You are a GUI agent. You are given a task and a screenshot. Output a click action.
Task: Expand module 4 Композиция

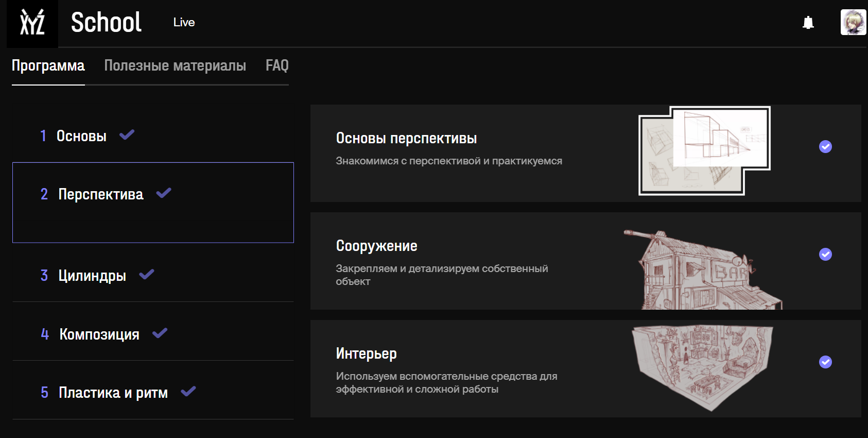[99, 334]
